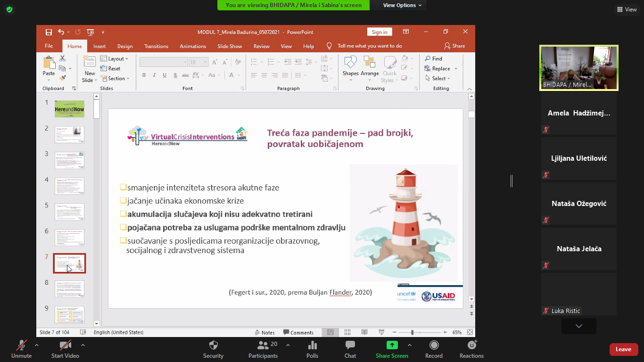Open the Polls panel
Image resolution: width=644 pixels, height=362 pixels.
pyautogui.click(x=312, y=346)
